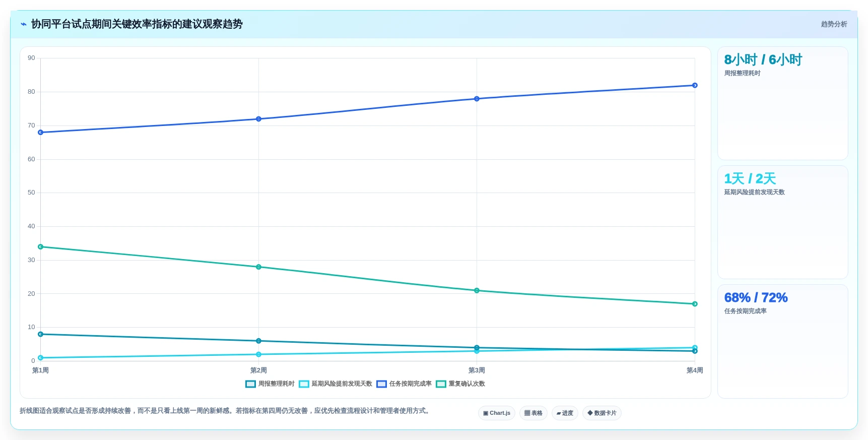868x440 pixels.
Task: Click the 8小时 / 6小时 card value
Action: 763,60
